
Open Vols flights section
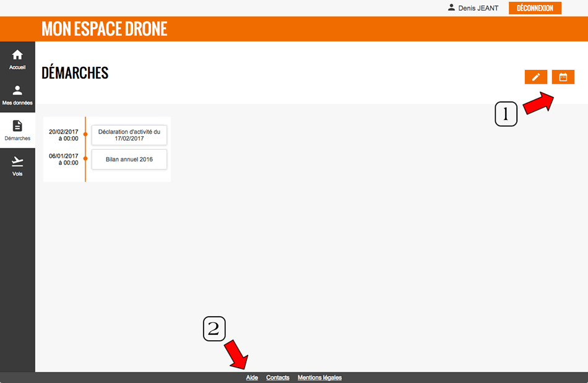[x=17, y=166]
